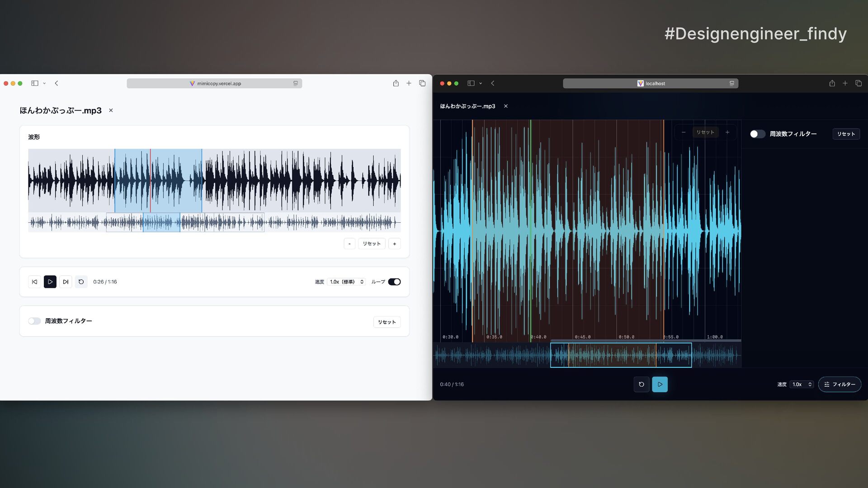Toggle the ループ switch off
This screenshot has width=868, height=488.
[x=394, y=282]
